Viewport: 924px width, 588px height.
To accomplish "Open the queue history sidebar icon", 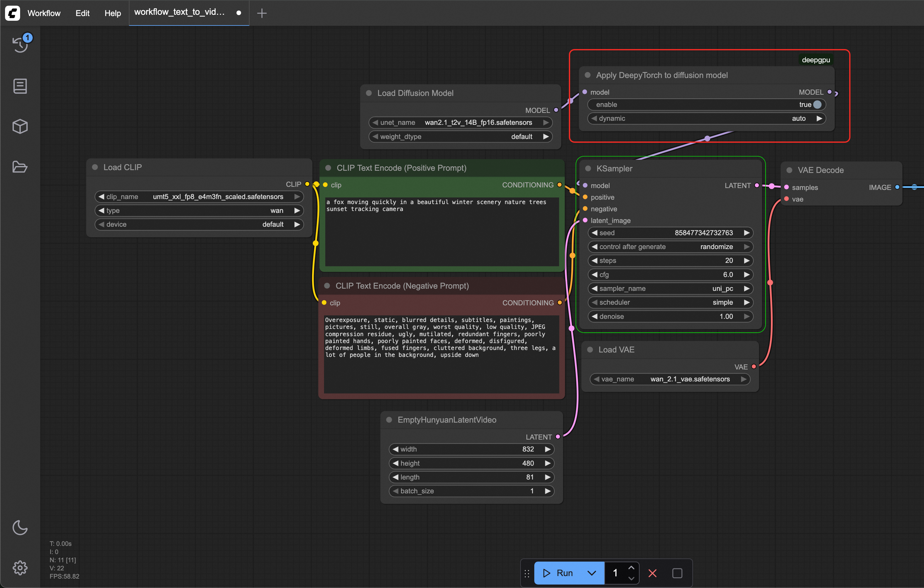I will coord(20,45).
